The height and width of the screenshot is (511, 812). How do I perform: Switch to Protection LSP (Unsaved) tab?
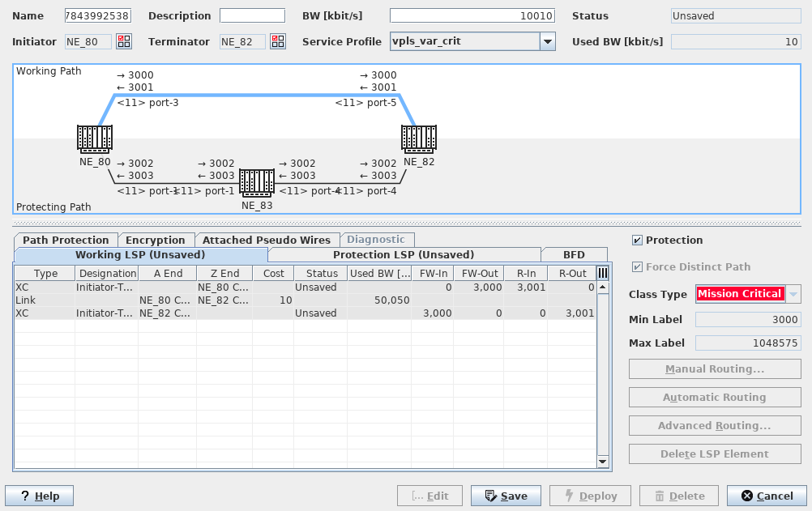pos(404,255)
